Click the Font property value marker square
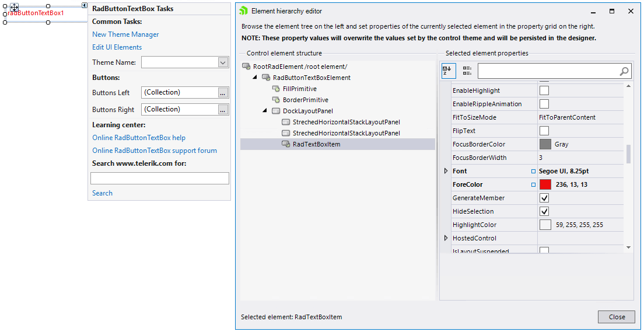This screenshot has height=335, width=644. (533, 172)
